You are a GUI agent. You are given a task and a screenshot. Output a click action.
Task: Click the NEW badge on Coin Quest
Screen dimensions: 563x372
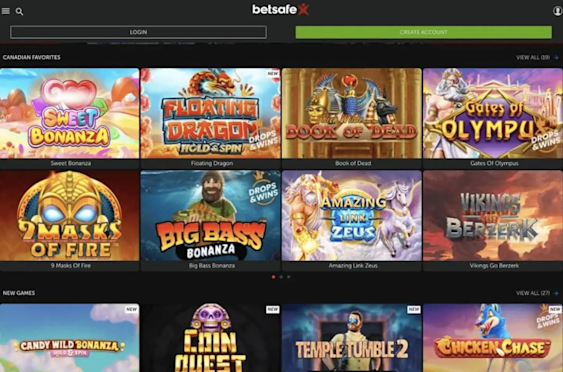(x=273, y=309)
